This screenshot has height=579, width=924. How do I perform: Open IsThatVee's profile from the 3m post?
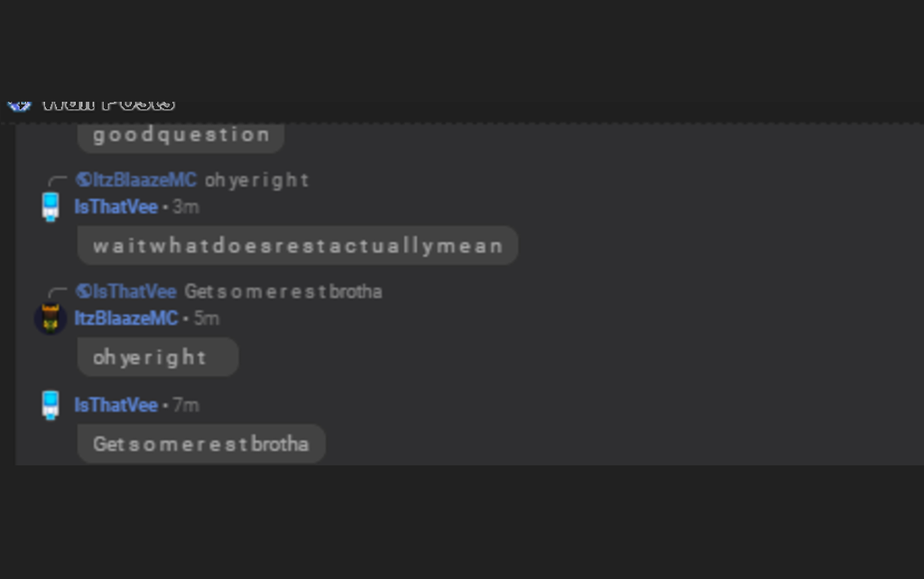click(x=116, y=207)
